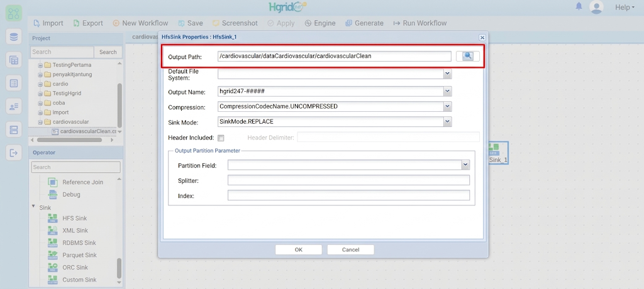Click Cancel in HfsSink Properties

tap(350, 249)
